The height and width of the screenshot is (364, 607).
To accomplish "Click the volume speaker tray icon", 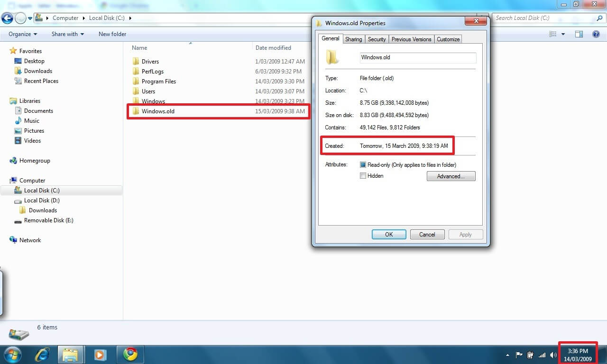I will pyautogui.click(x=553, y=355).
